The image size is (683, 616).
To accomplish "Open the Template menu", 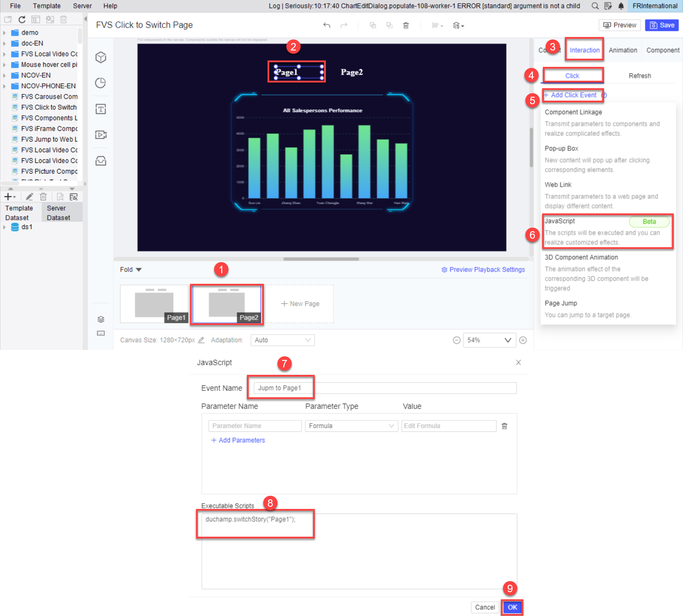I will point(47,6).
